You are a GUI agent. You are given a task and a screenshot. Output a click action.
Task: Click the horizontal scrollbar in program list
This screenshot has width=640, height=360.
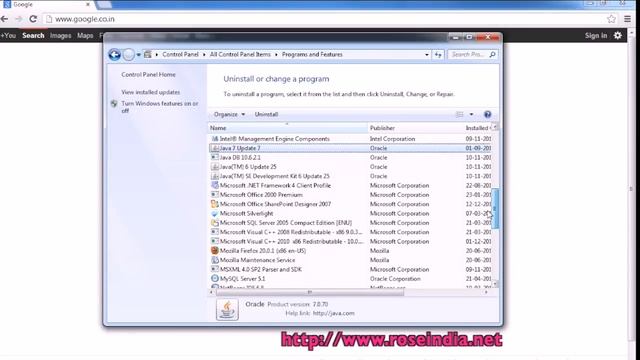[310, 292]
